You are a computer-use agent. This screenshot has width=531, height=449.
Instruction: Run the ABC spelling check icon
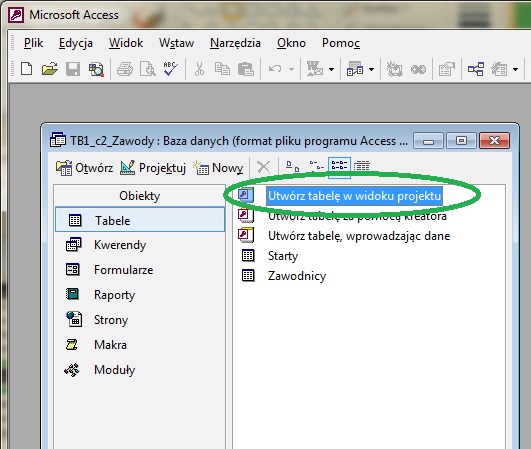(x=170, y=69)
